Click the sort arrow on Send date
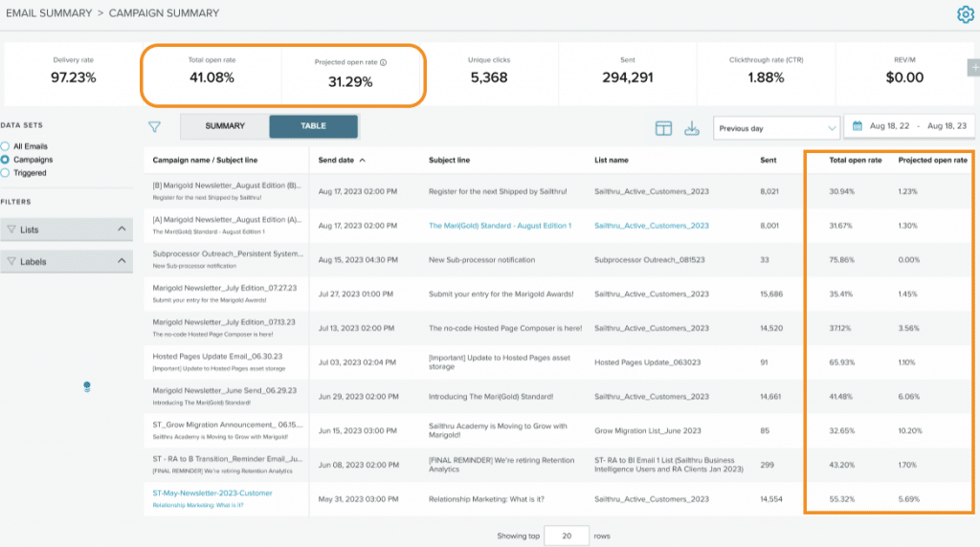The width and height of the screenshot is (980, 547). point(363,161)
